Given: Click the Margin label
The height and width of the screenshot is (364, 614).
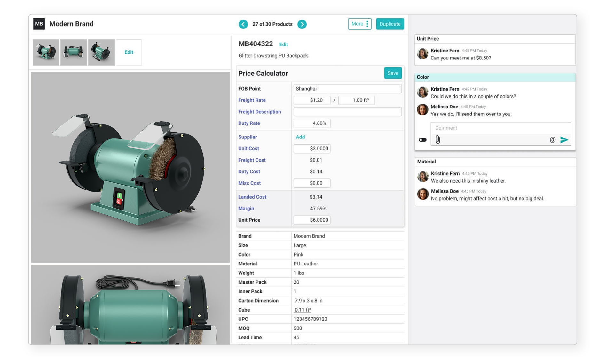Looking at the screenshot, I should pos(246,208).
